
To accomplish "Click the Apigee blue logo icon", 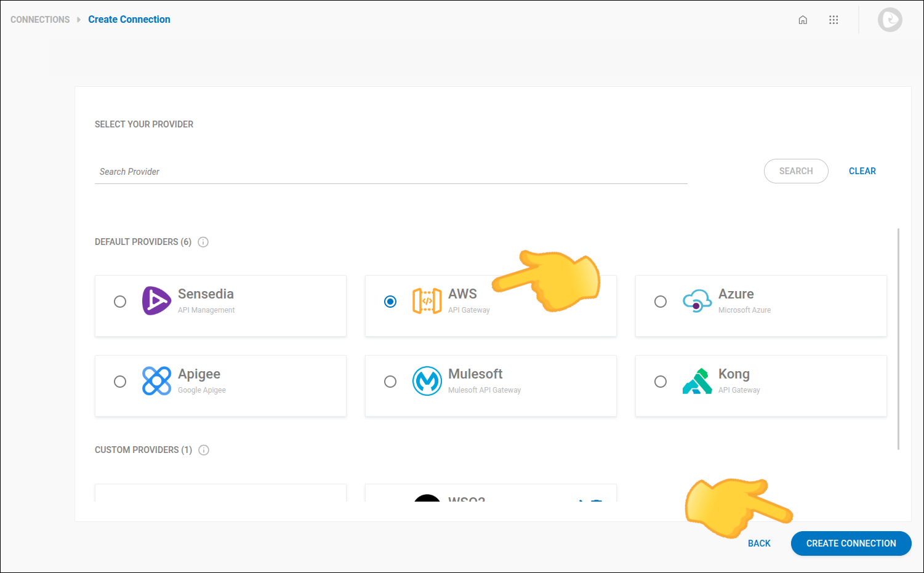I will pyautogui.click(x=156, y=381).
